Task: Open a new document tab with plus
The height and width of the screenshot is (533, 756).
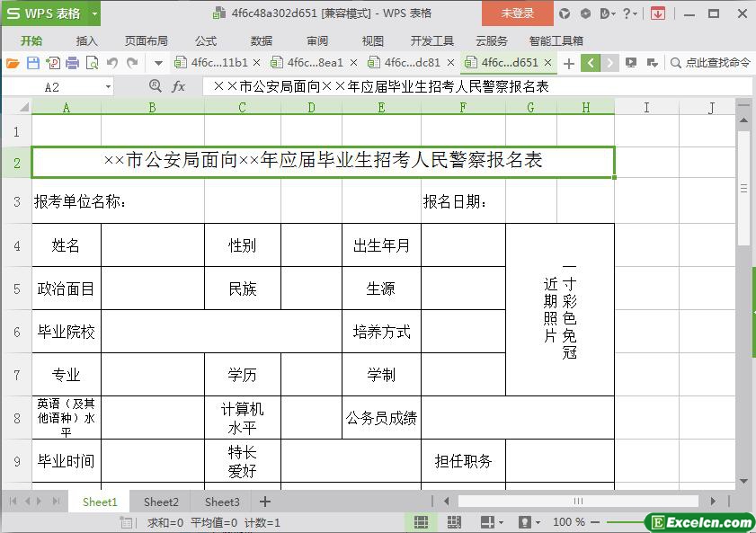Action: pyautogui.click(x=568, y=63)
